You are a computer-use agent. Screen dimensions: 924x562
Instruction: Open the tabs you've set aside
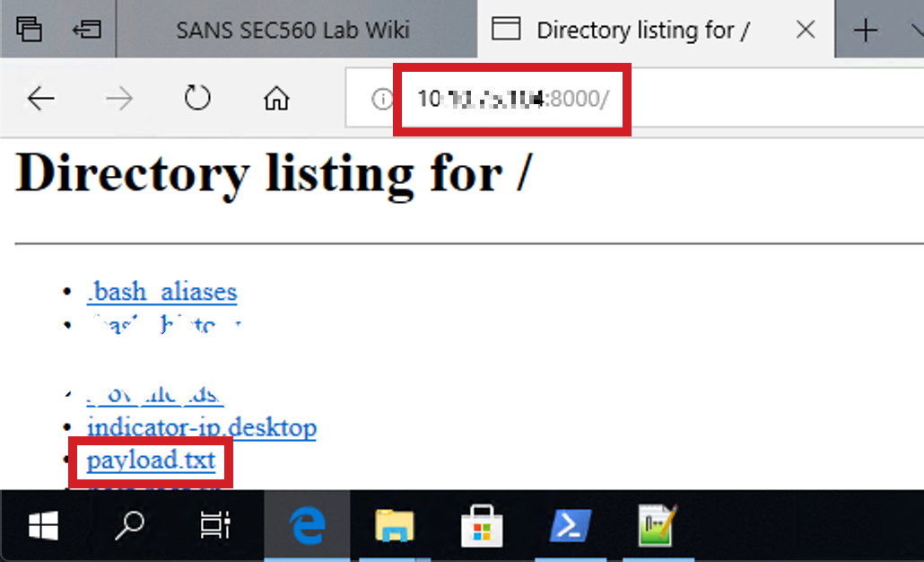pos(30,30)
